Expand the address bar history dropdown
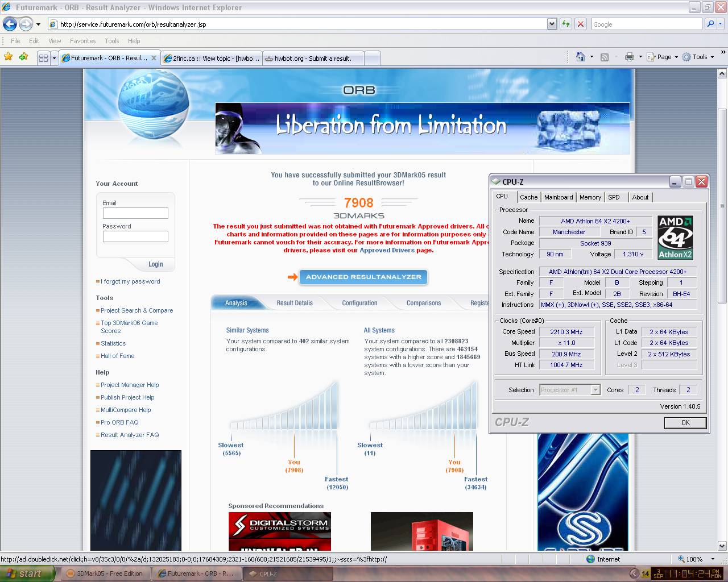Screen dimensions: 728x582 pos(552,24)
